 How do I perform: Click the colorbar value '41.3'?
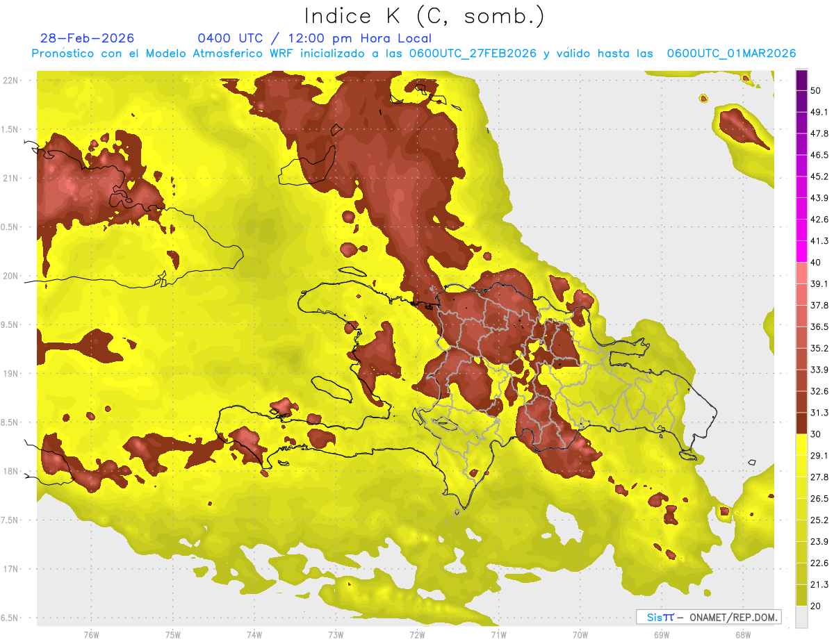[x=819, y=241]
